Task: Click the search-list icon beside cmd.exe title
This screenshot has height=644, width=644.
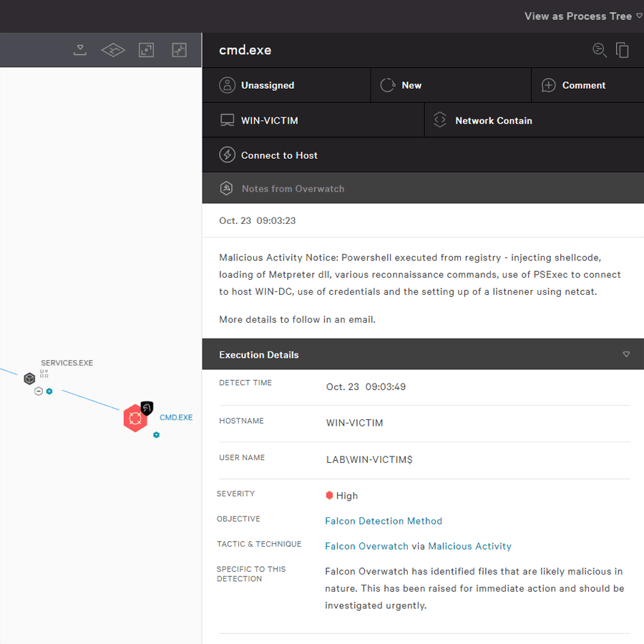Action: (600, 50)
